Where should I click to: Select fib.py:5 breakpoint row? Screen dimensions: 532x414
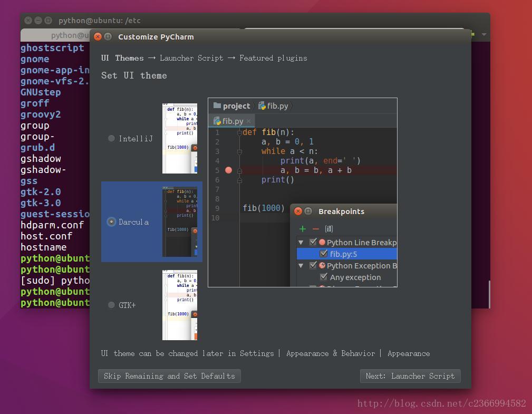pos(347,254)
